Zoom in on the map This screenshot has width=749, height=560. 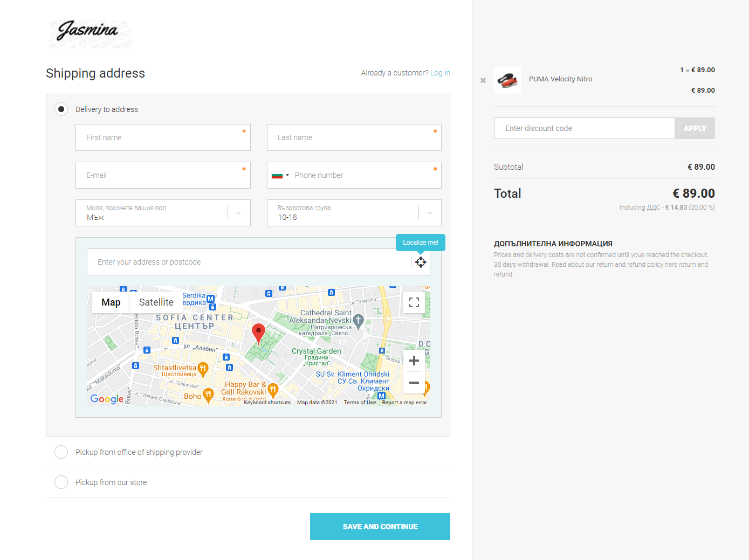tap(414, 361)
